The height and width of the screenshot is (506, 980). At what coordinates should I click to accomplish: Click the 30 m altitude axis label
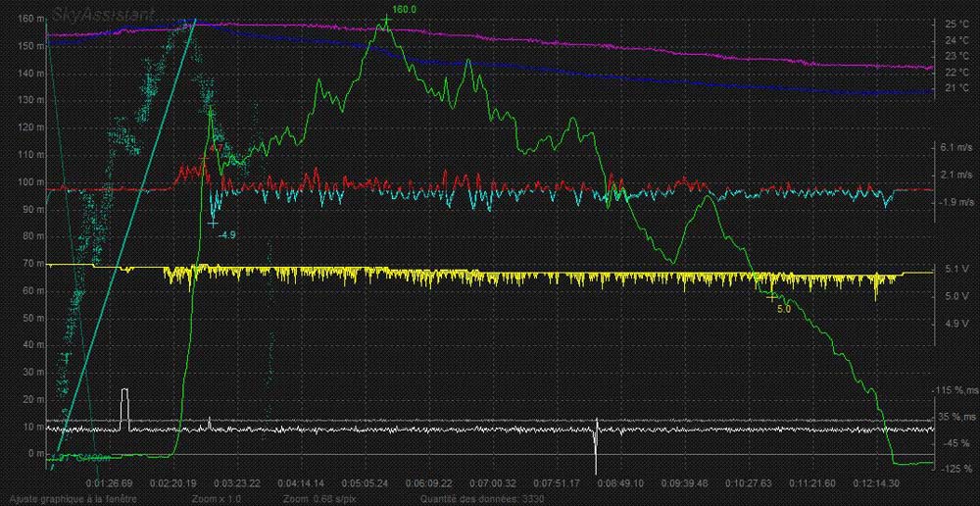[x=33, y=373]
